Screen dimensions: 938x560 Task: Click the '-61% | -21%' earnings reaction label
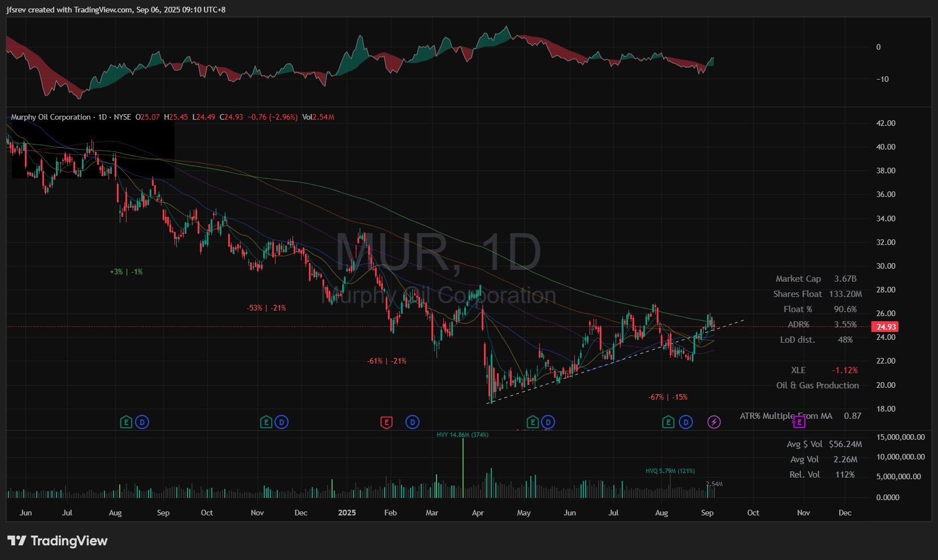click(387, 361)
